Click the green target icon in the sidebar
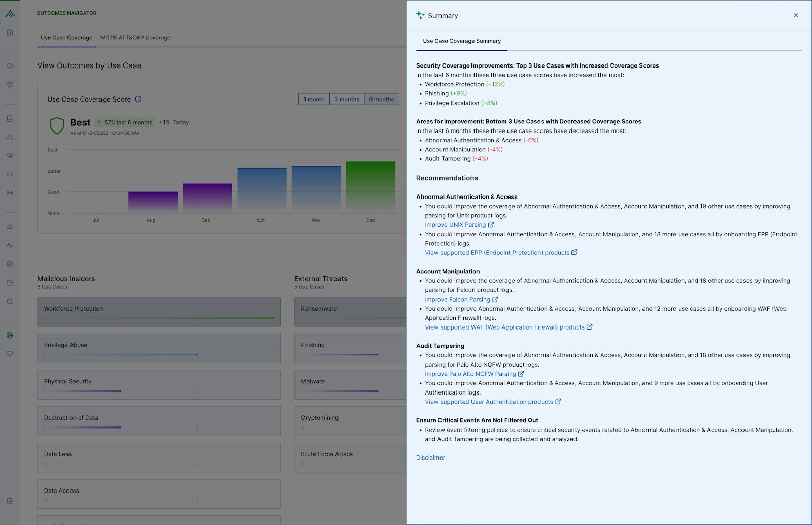This screenshot has width=812, height=525. (x=10, y=335)
